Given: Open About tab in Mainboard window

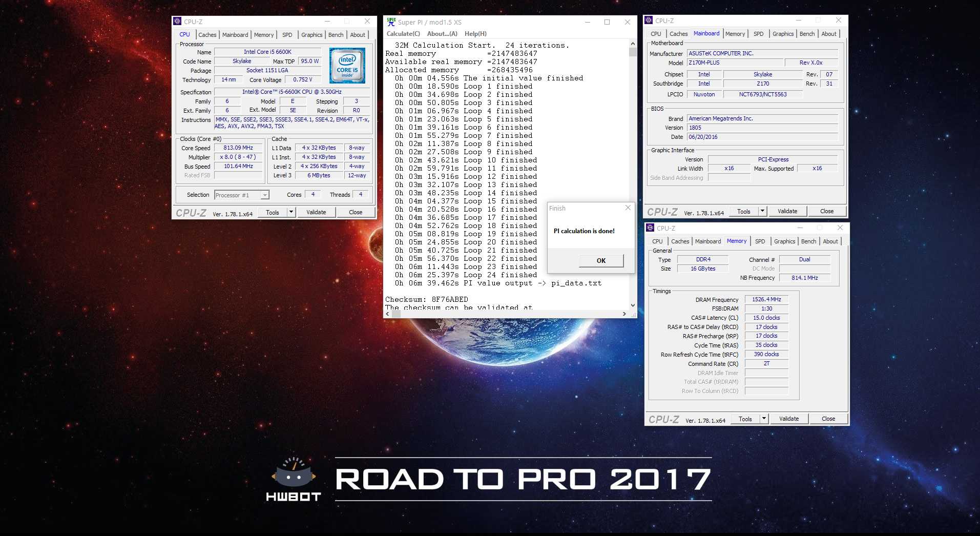Looking at the screenshot, I should pyautogui.click(x=829, y=34).
